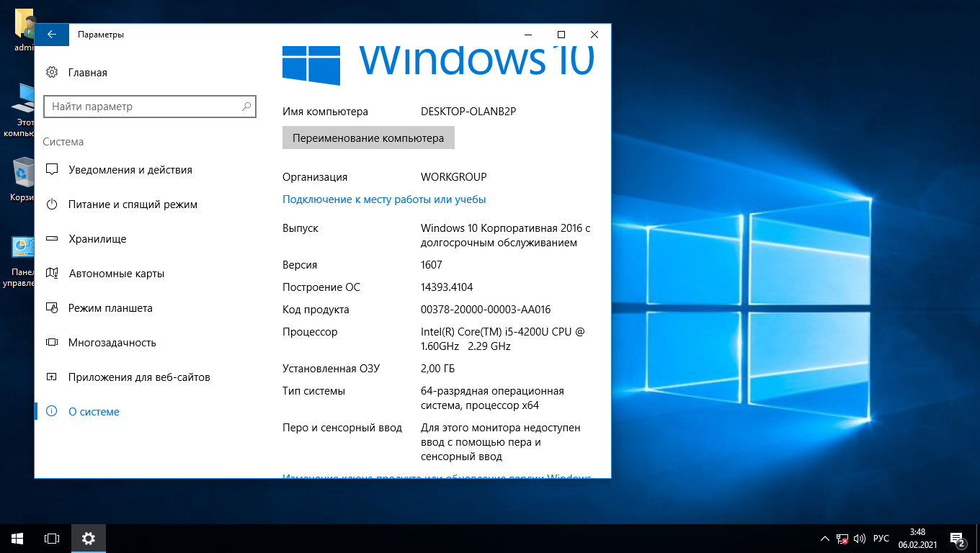
Task: Click the Система sidebar heading
Action: point(63,142)
